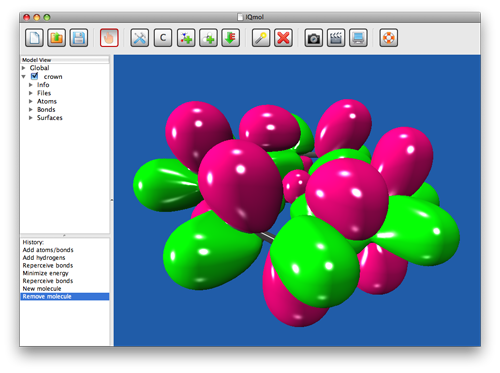Activate the build tools icon
Screen dimensions: 500x373
[x=140, y=38]
